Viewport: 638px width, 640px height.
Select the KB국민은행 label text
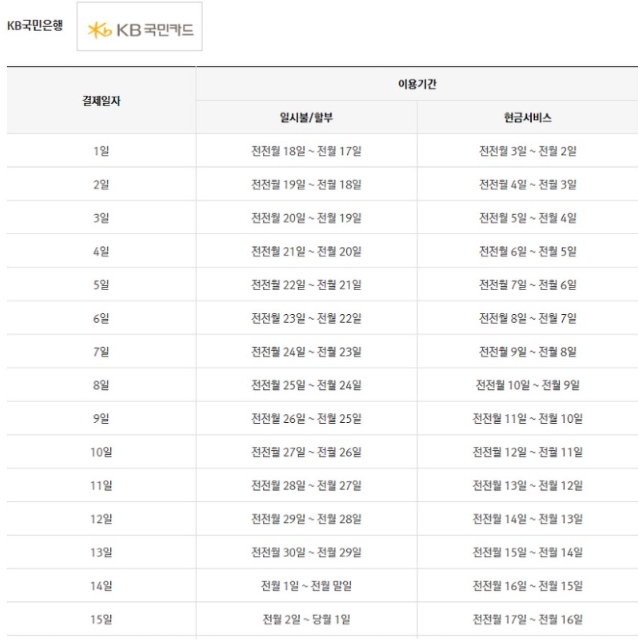(35, 26)
